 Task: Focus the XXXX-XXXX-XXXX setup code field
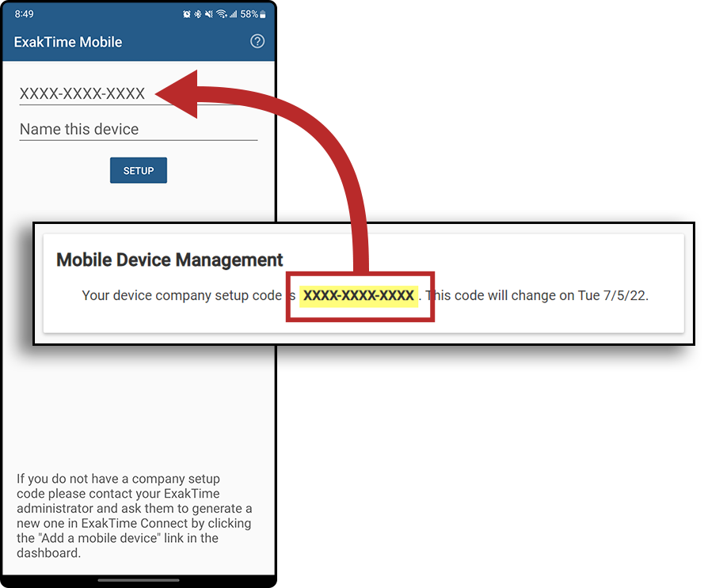[x=138, y=93]
